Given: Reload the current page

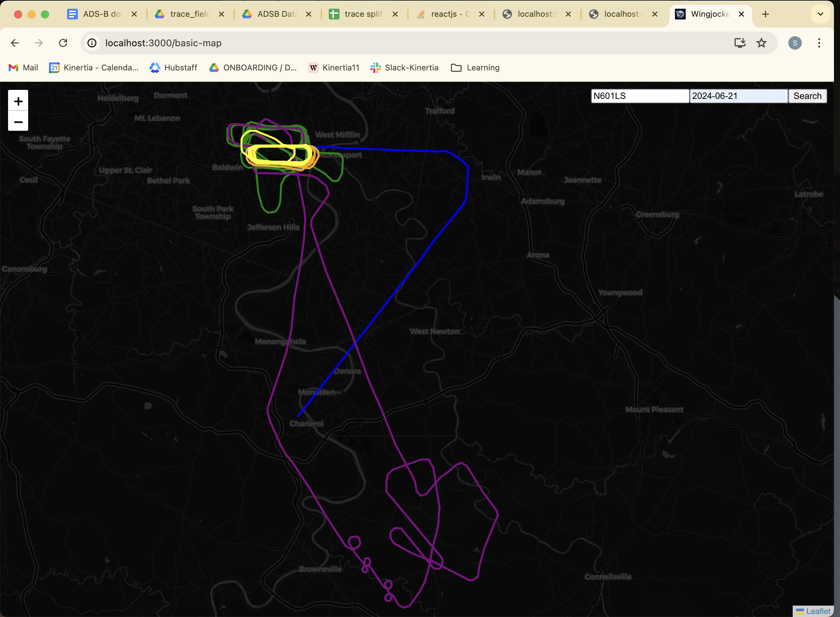Looking at the screenshot, I should [x=63, y=43].
